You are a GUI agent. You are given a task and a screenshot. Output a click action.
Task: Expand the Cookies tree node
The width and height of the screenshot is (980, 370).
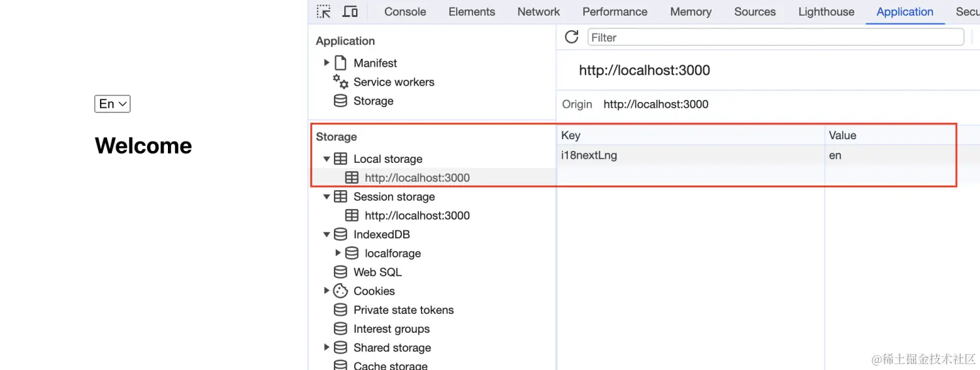(327, 291)
